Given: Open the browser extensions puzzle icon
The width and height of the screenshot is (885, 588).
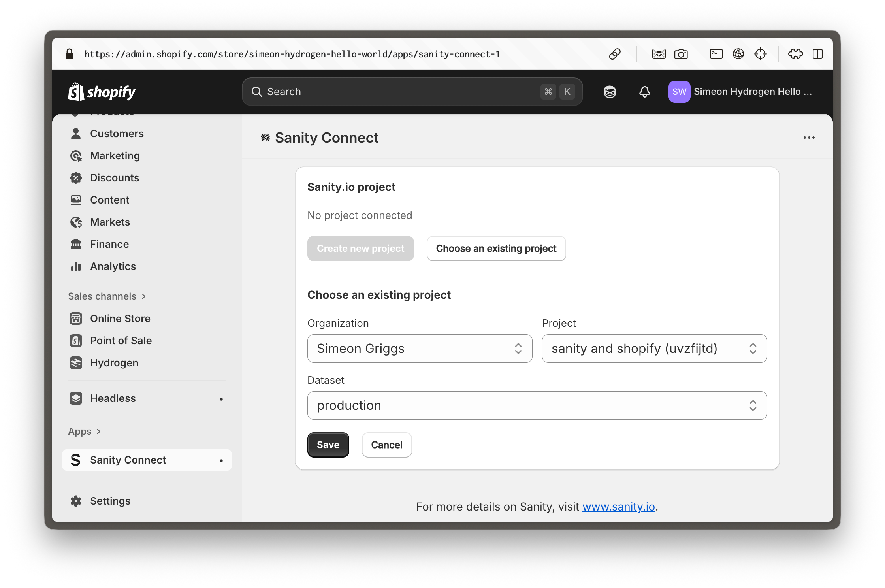Looking at the screenshot, I should 795,54.
